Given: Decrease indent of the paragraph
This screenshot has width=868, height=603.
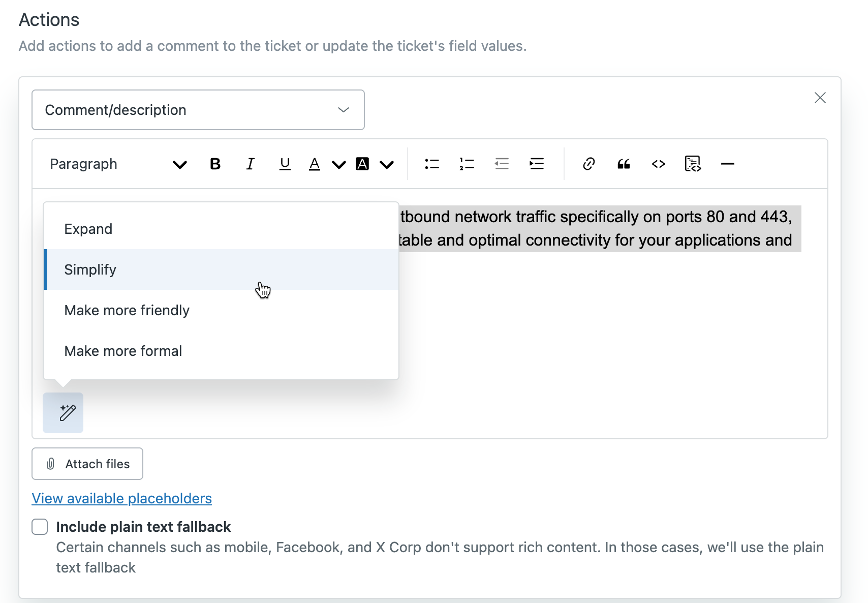Looking at the screenshot, I should pyautogui.click(x=502, y=164).
